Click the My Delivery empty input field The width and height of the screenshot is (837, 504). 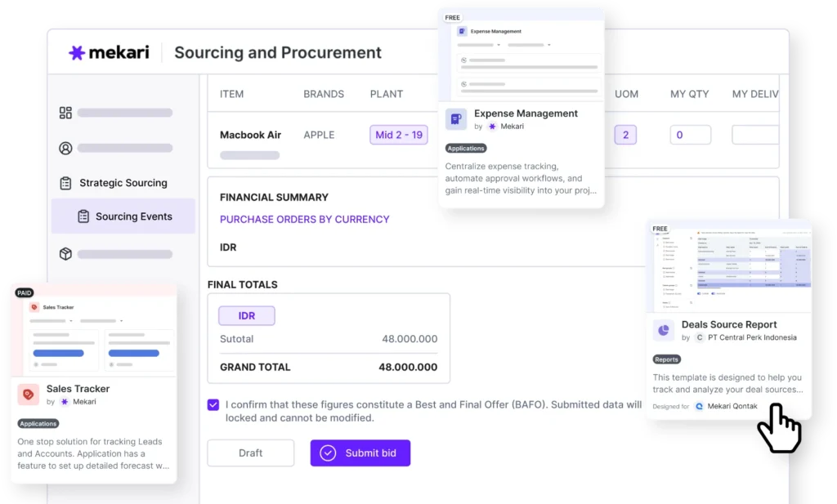pos(755,135)
